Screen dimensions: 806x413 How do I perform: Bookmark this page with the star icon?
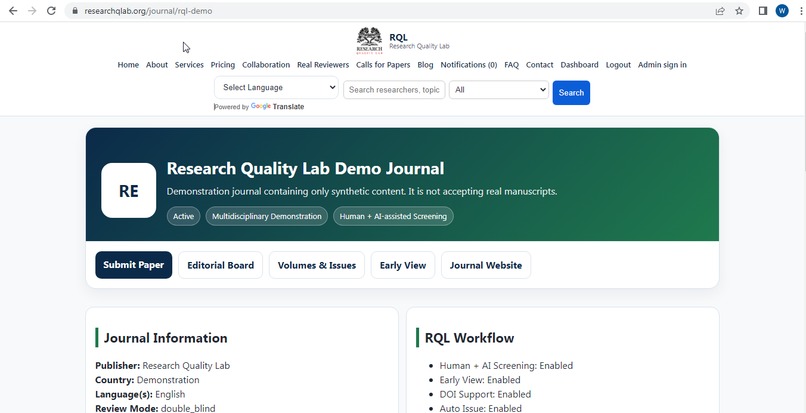(739, 11)
